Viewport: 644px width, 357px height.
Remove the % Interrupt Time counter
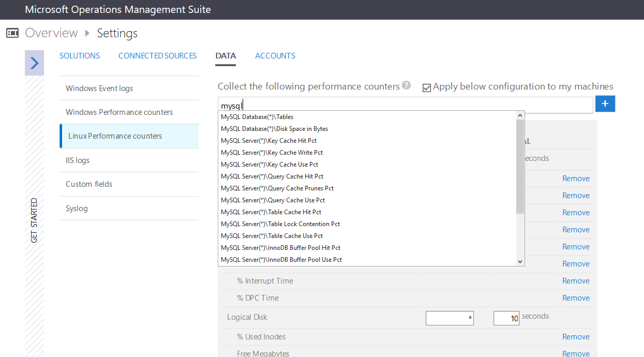pos(576,281)
